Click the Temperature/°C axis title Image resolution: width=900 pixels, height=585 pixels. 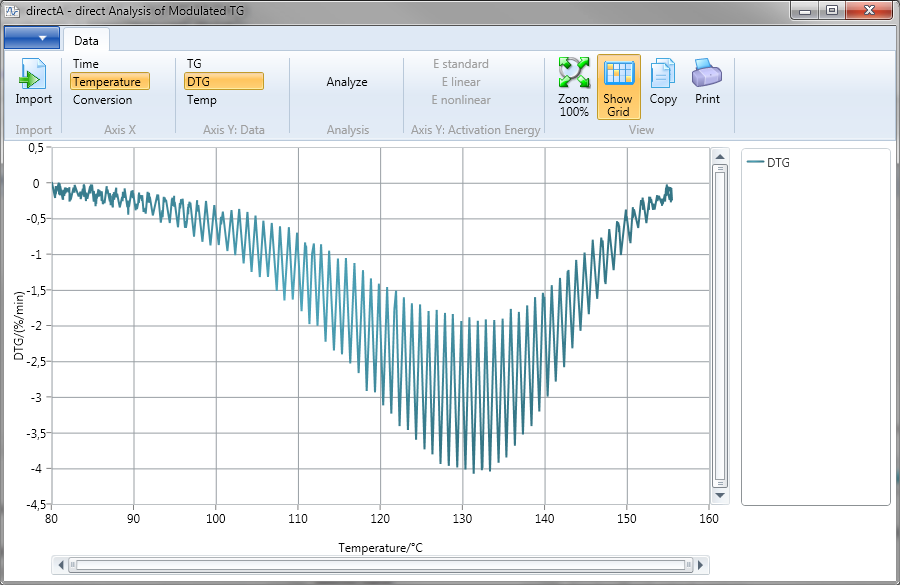pos(380,548)
